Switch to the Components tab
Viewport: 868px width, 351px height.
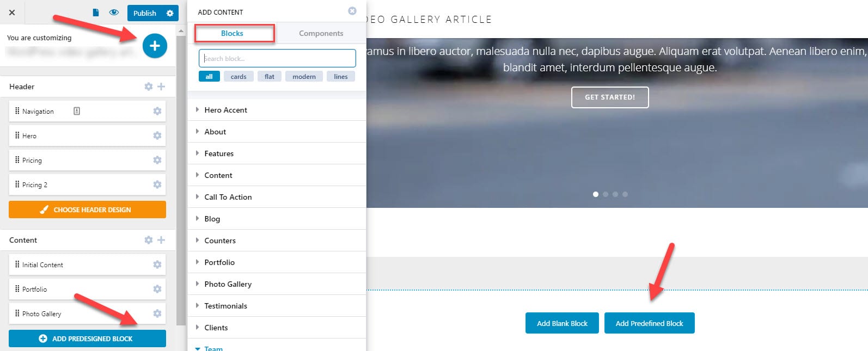pyautogui.click(x=321, y=33)
